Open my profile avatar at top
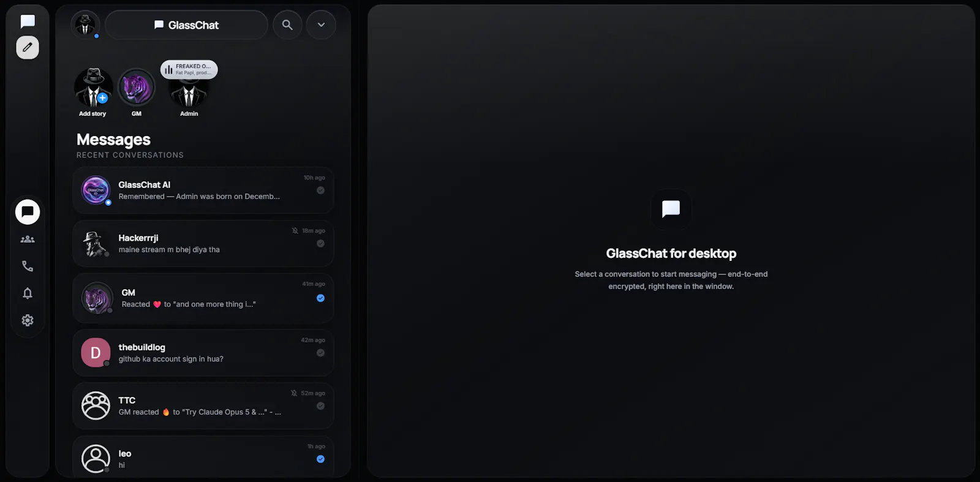The height and width of the screenshot is (482, 980). point(85,25)
